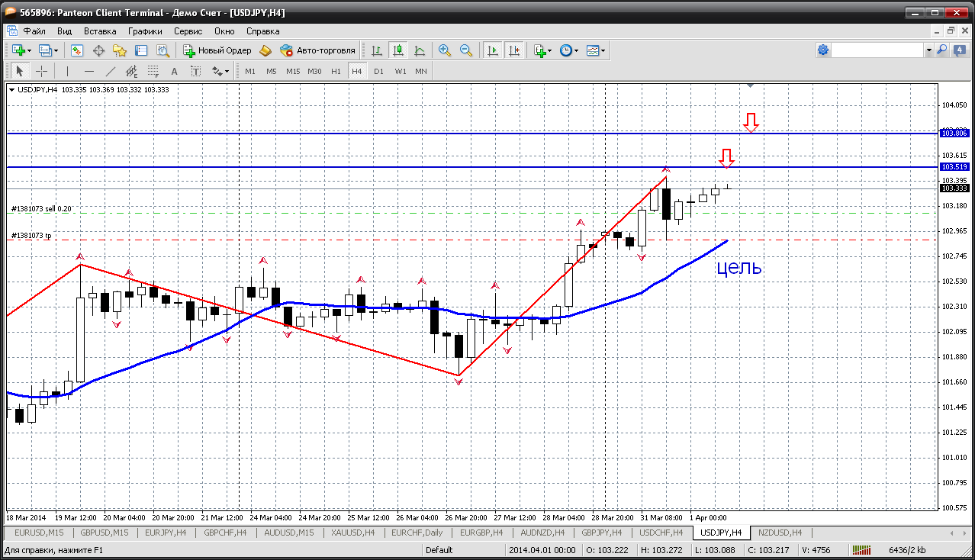Click the blue gear icon beside search
This screenshot has width=975, height=560.
[823, 50]
